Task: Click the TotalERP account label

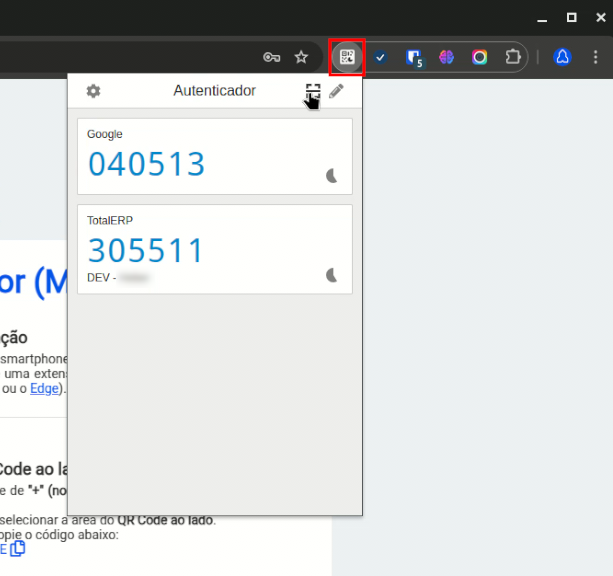Action: click(x=110, y=221)
